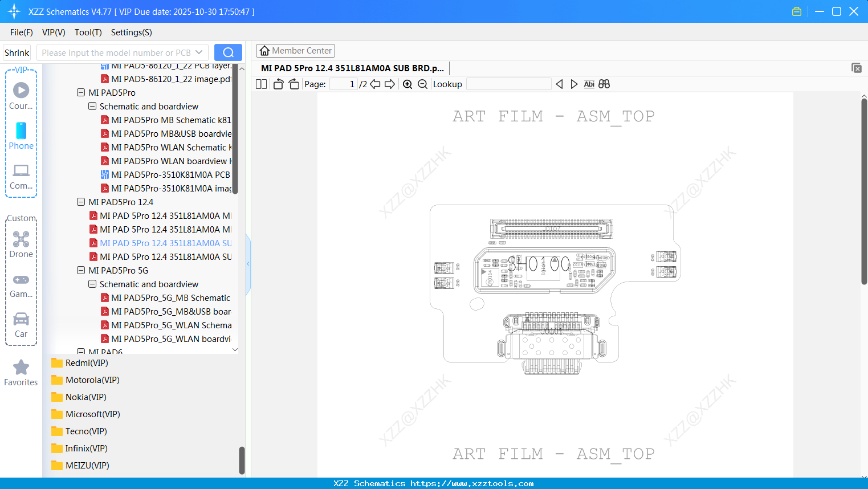Screen dimensions: 868x489
Task: Open the Member Center
Action: click(x=295, y=51)
